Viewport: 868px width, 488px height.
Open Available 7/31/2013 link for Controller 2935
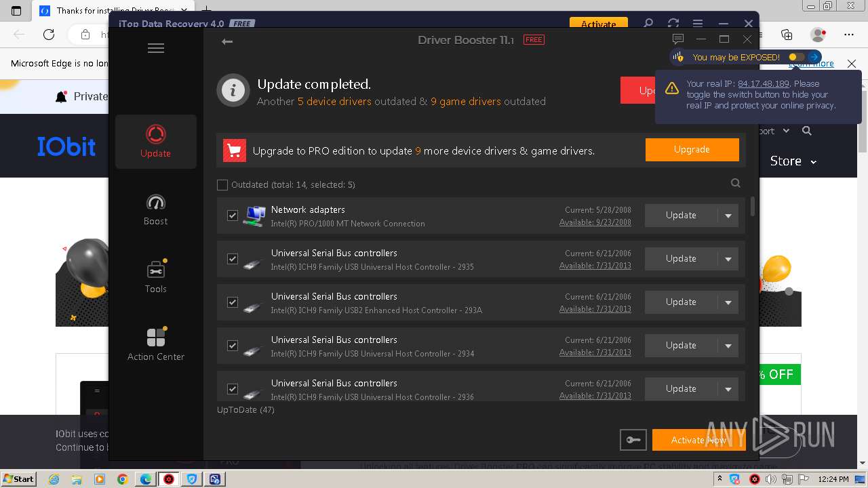click(595, 266)
